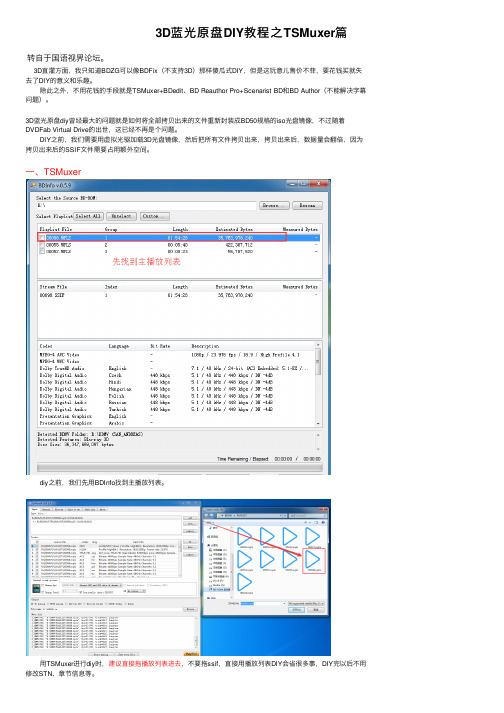Check the playlist with length 01:54:28
504x713 pixels.
point(42,238)
